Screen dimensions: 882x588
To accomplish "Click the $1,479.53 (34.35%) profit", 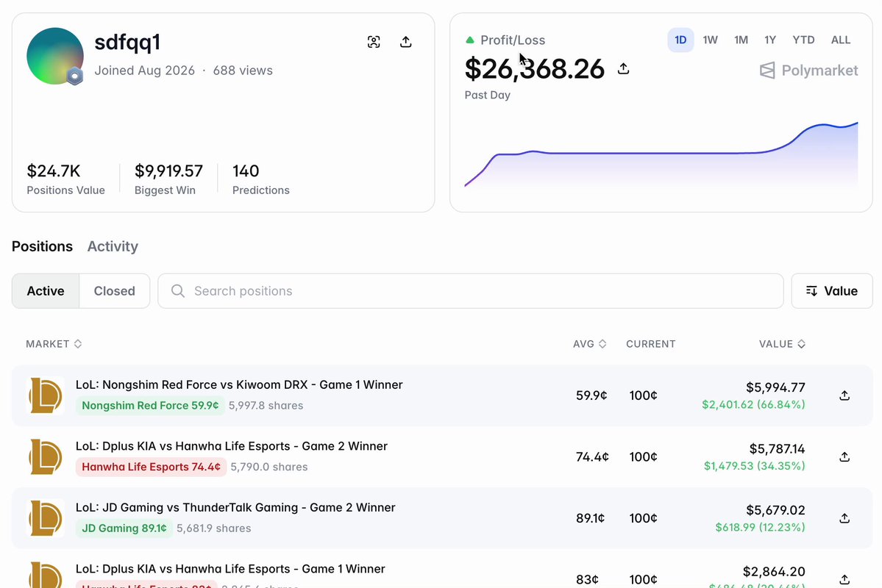I will 754,465.
